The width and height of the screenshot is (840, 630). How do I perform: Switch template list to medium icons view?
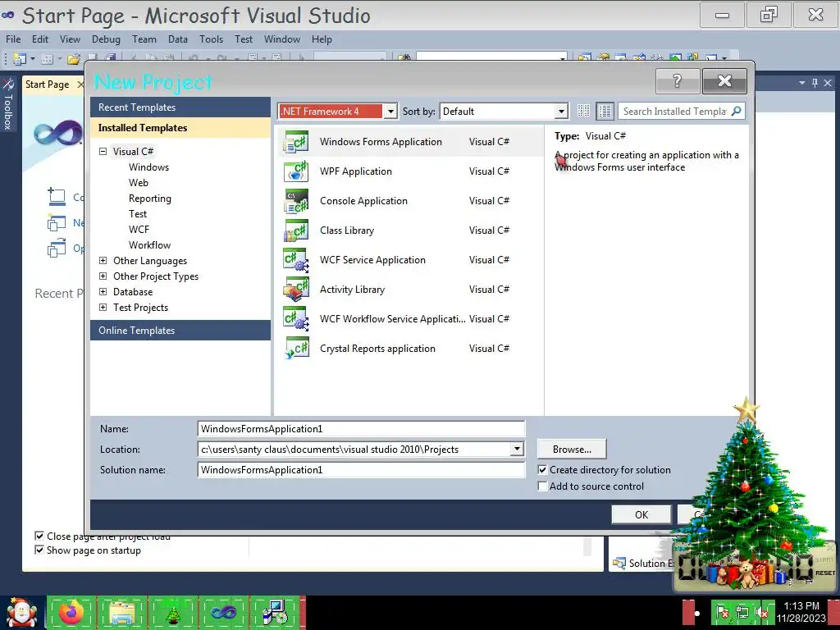[605, 111]
